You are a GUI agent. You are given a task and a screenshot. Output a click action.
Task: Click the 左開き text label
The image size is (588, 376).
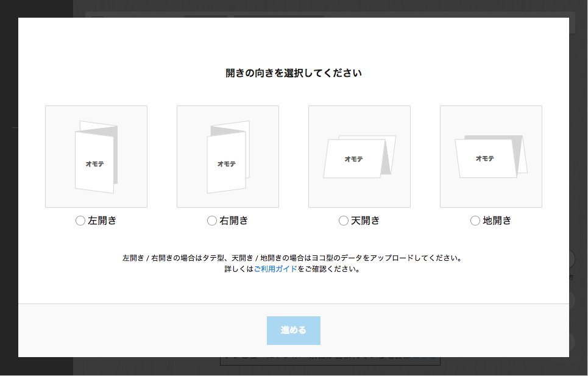pyautogui.click(x=102, y=221)
